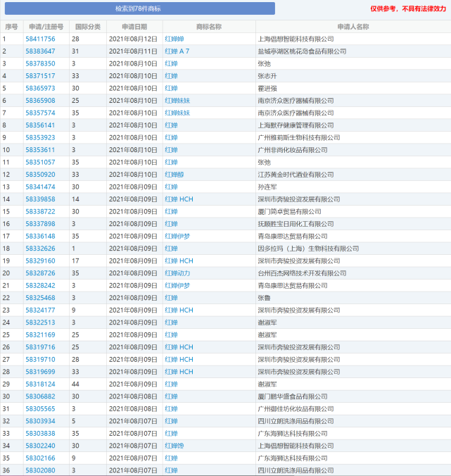Open registration number 58365908
The image size is (451, 476).
[x=40, y=101]
